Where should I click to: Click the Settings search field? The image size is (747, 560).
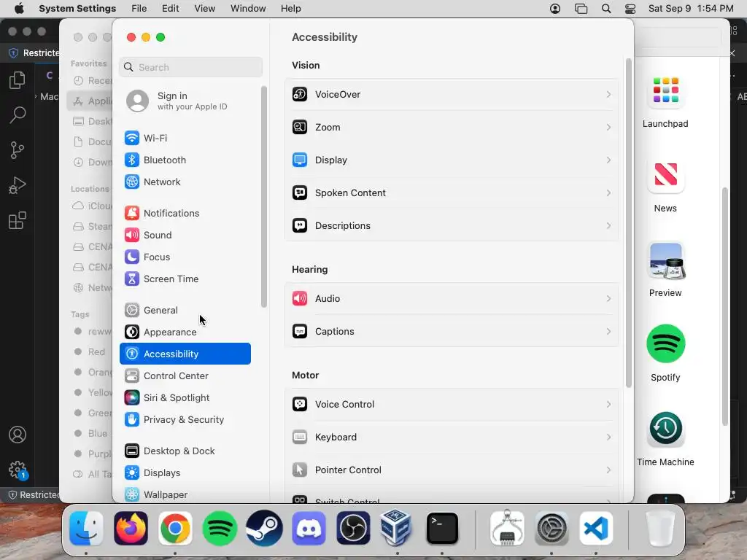[x=190, y=67]
